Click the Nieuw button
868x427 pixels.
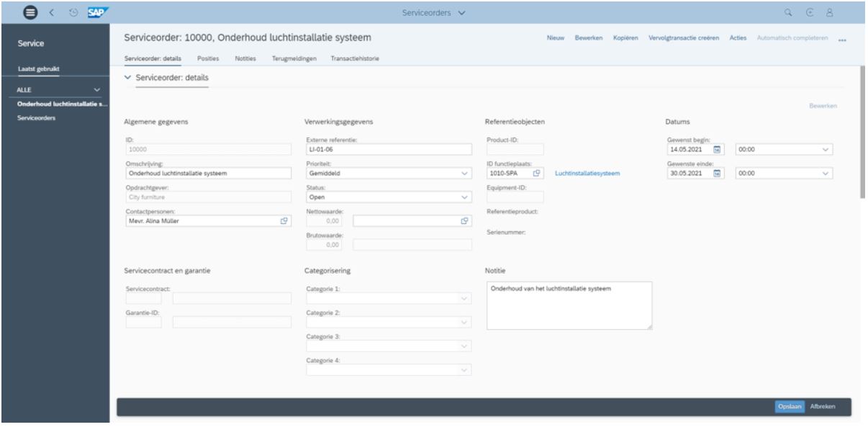556,37
